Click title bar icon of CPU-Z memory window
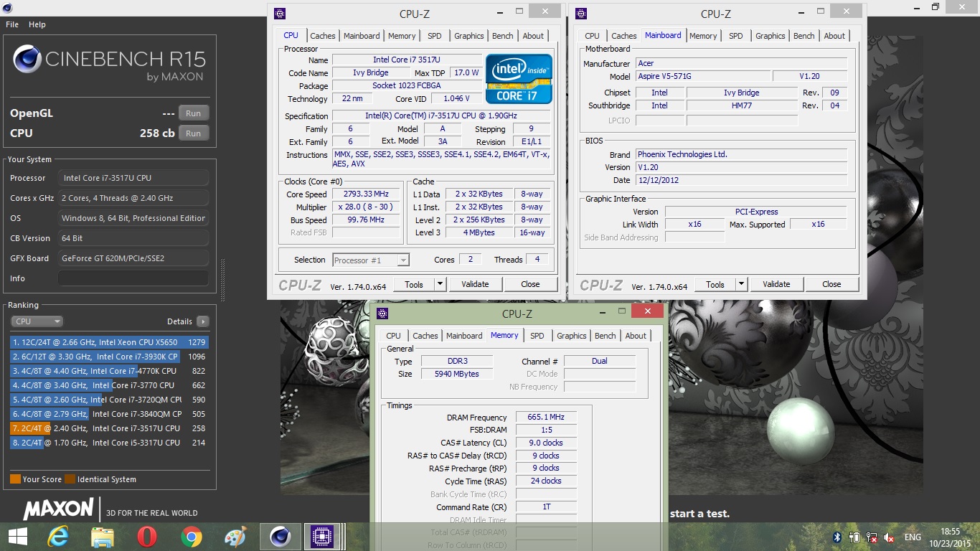The width and height of the screenshot is (980, 551). coord(382,314)
